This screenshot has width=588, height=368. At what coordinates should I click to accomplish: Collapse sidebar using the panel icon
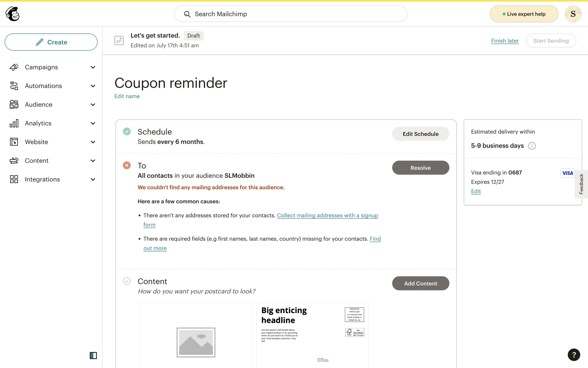[x=93, y=355]
